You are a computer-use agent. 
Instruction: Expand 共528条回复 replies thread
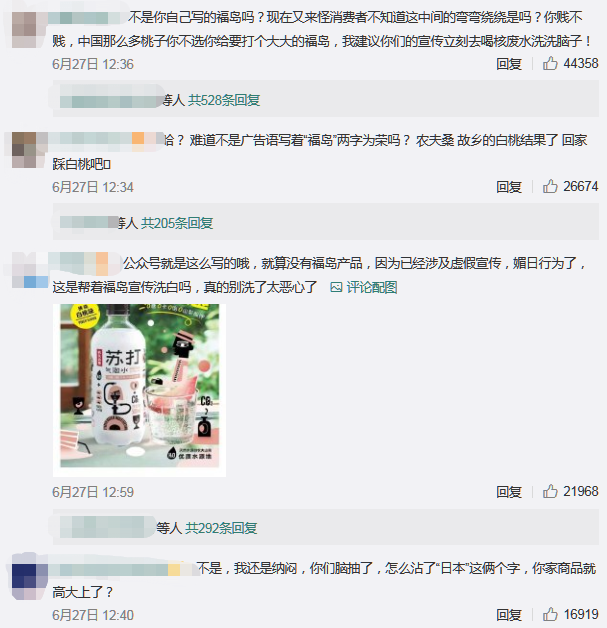tap(224, 100)
